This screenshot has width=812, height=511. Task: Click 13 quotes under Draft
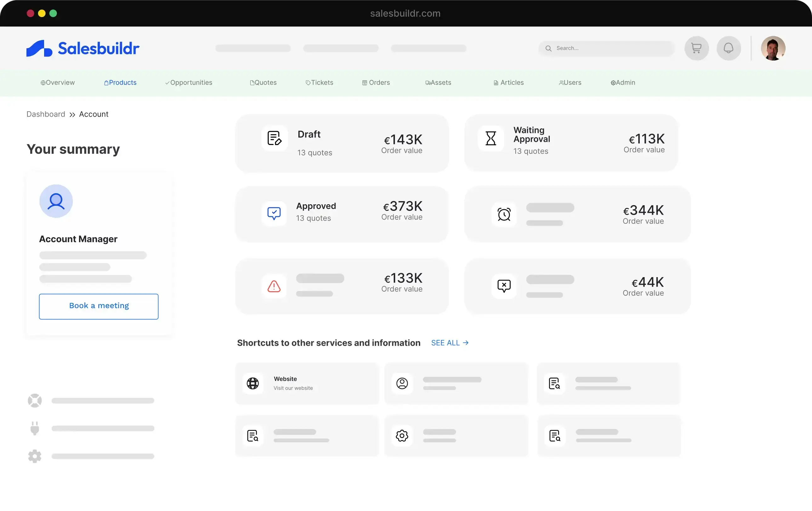click(315, 153)
